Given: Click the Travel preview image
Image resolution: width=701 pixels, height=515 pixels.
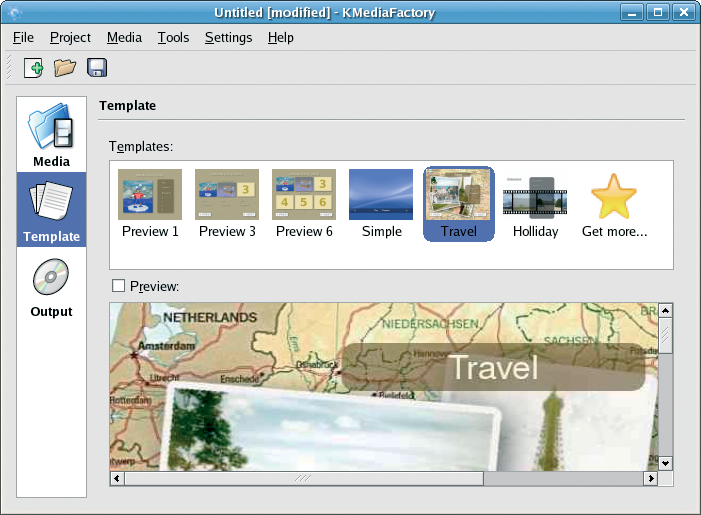Looking at the screenshot, I should pyautogui.click(x=384, y=387).
